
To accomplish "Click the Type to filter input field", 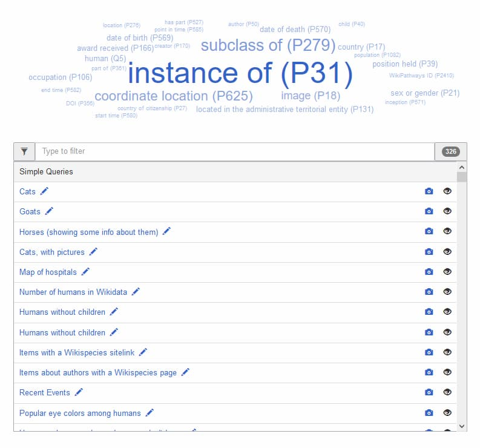I will point(235,151).
